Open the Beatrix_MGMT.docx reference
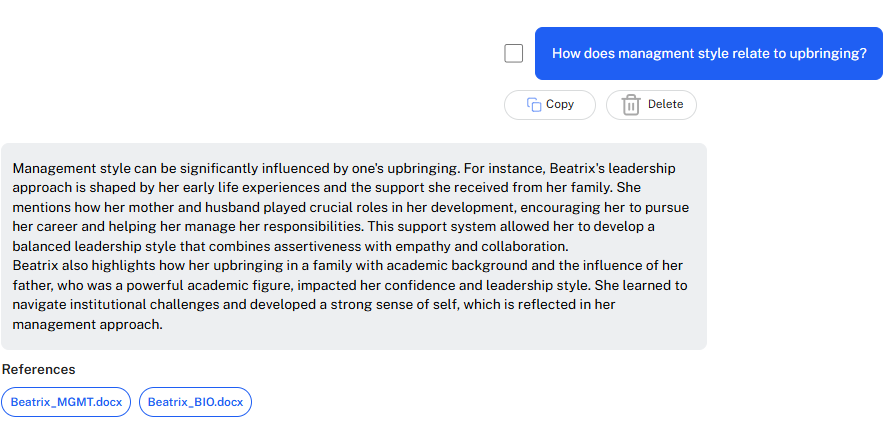 [66, 402]
